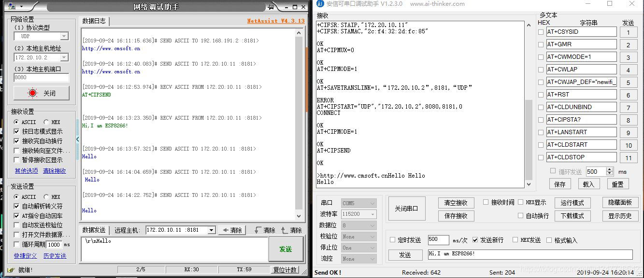Switch to the 数据发送 tab
The height and width of the screenshot is (278, 644).
tap(94, 230)
